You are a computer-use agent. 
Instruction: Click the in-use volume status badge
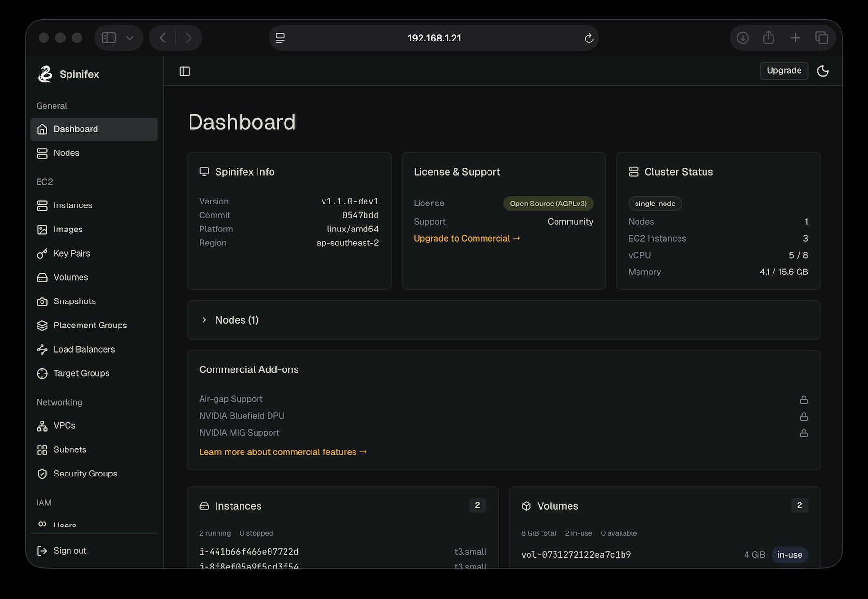point(789,555)
